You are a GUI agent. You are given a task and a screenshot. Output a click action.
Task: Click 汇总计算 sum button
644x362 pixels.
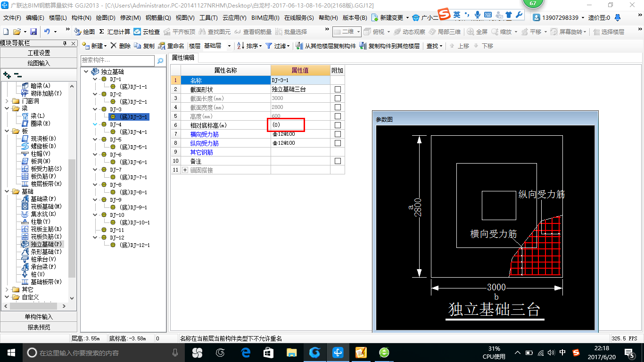click(x=115, y=32)
